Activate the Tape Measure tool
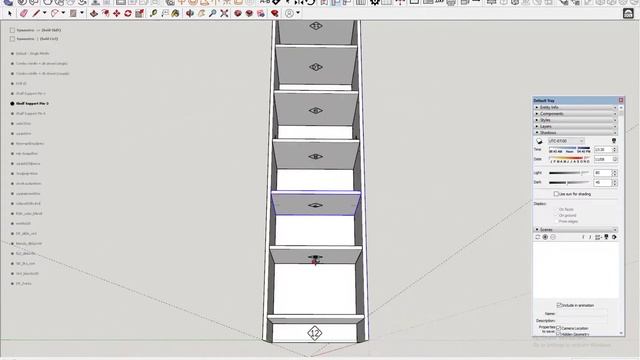Screen dimensions: 640x360 point(153,13)
